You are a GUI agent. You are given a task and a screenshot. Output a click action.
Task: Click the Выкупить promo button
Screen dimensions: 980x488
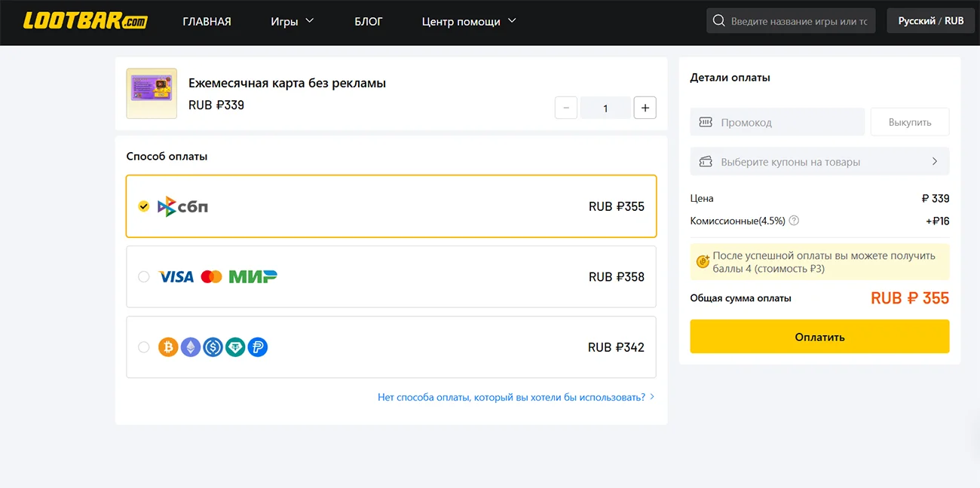[x=910, y=122]
